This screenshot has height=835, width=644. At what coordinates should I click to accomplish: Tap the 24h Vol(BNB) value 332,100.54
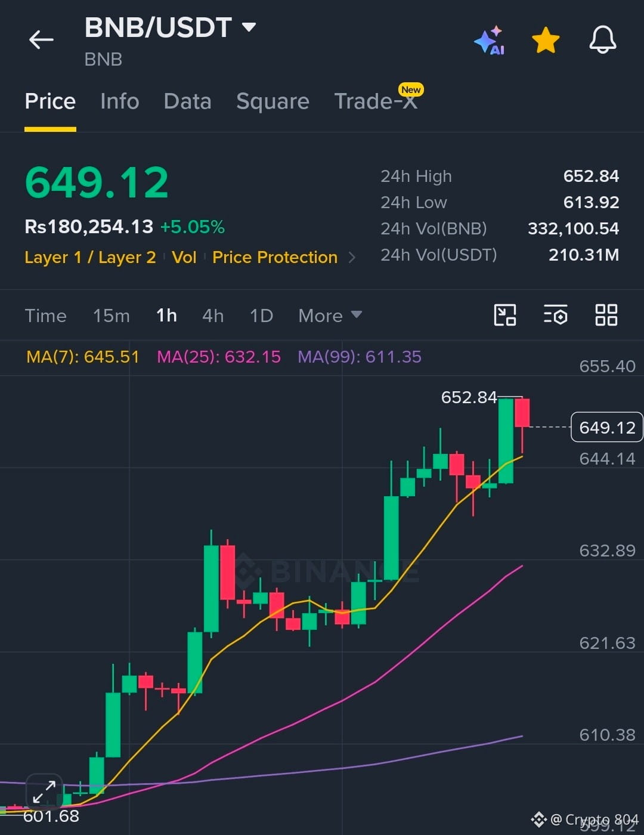[x=574, y=229]
